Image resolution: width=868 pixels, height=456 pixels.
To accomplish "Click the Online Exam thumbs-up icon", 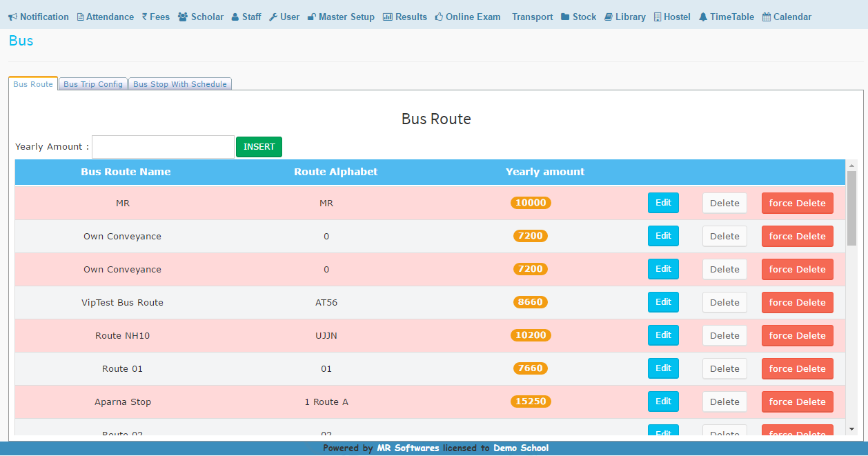I will click(439, 17).
